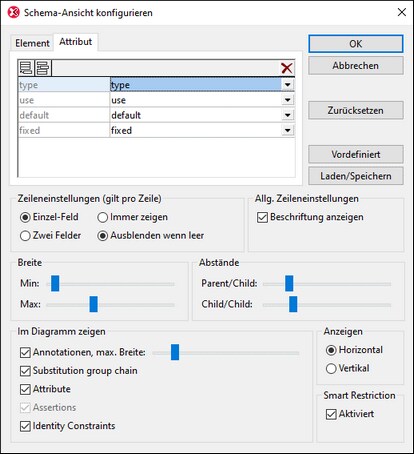The width and height of the screenshot is (414, 454).
Task: Click the append row icon
Action: click(x=26, y=68)
